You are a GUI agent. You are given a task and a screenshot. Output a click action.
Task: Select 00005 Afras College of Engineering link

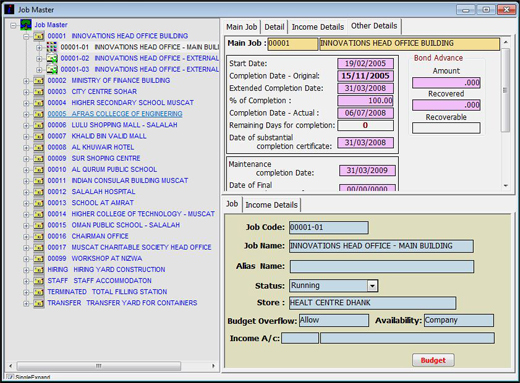[115, 114]
